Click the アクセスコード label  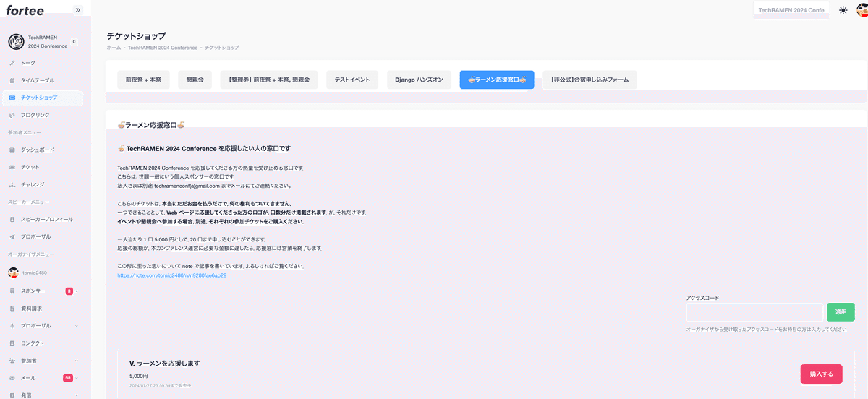702,298
